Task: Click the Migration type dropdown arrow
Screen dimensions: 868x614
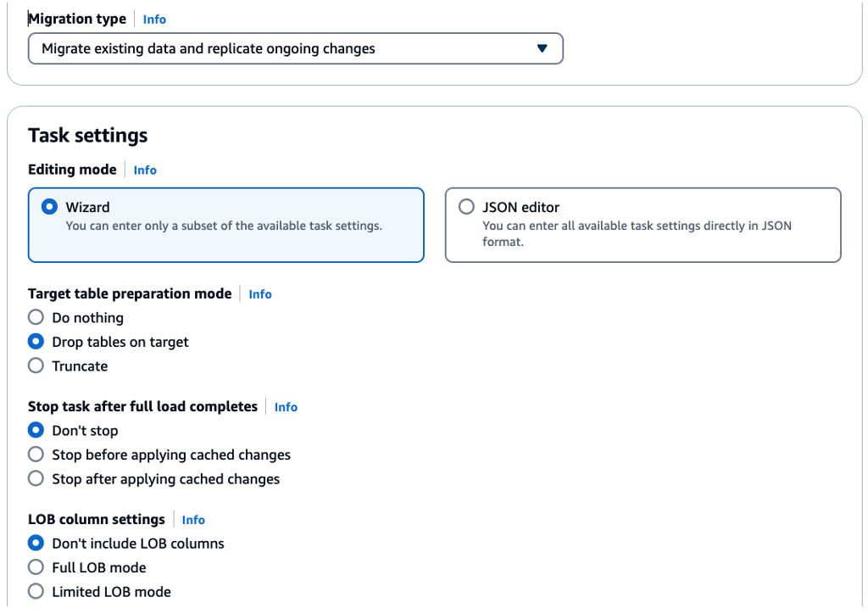Action: 542,48
